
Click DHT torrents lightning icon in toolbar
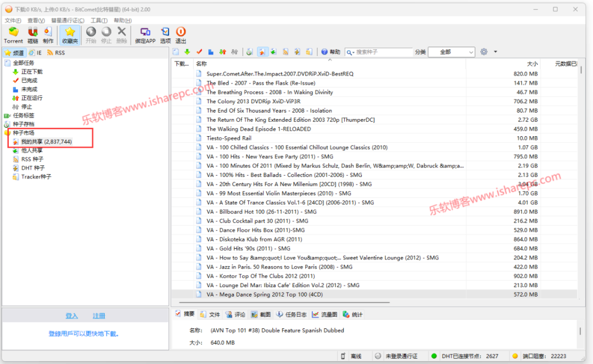(x=297, y=52)
